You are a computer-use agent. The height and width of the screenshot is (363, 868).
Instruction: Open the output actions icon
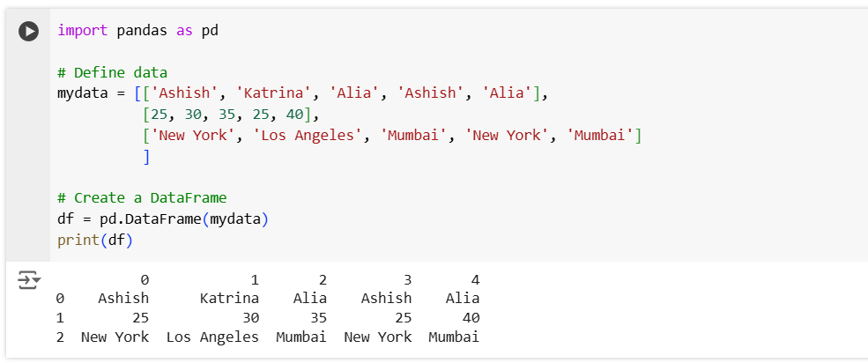coord(29,281)
